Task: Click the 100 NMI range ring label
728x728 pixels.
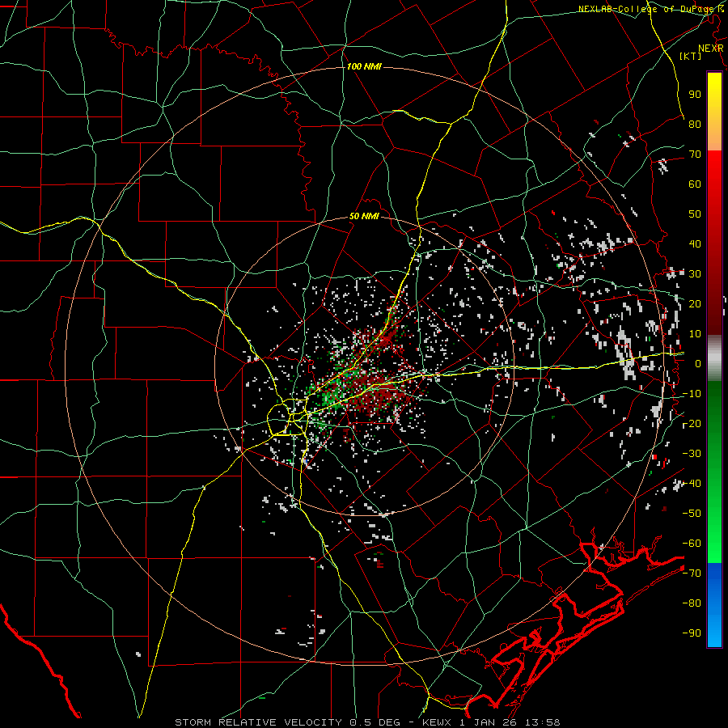Action: [x=364, y=67]
